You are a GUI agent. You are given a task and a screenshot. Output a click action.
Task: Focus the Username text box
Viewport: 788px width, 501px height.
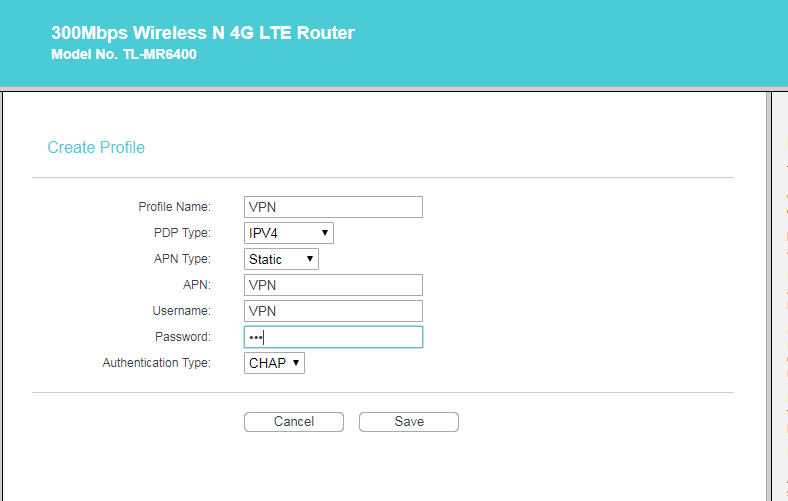[333, 311]
